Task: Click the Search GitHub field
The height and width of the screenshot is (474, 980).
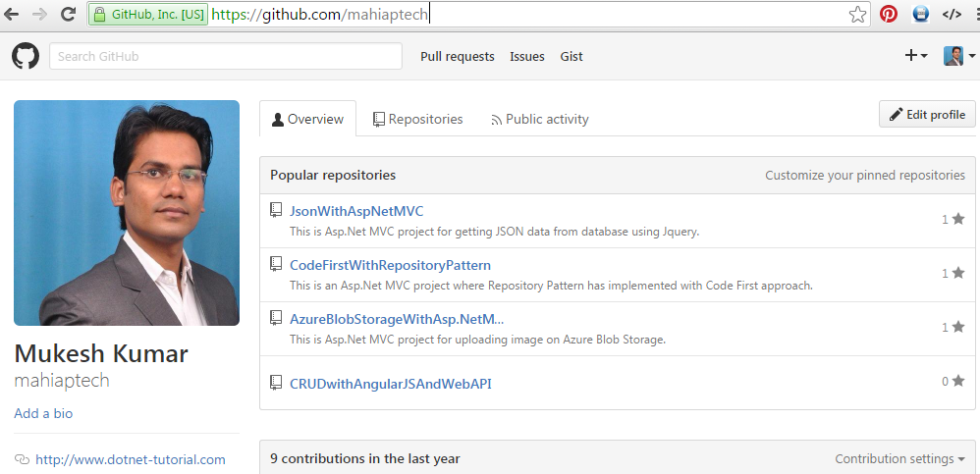Action: pyautogui.click(x=226, y=56)
